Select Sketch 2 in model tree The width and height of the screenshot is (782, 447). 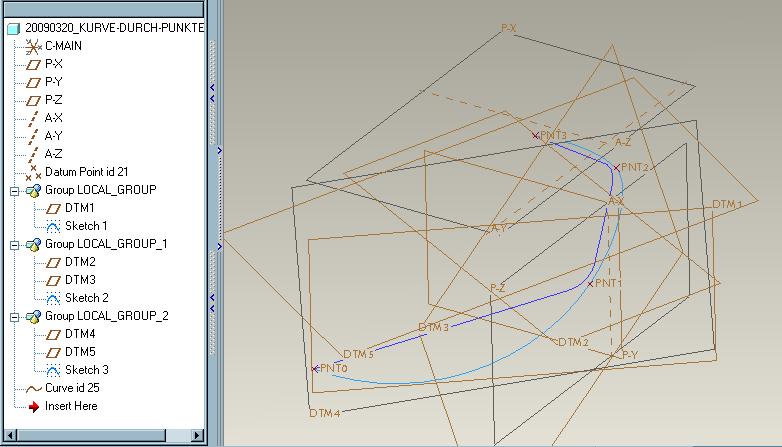(87, 297)
